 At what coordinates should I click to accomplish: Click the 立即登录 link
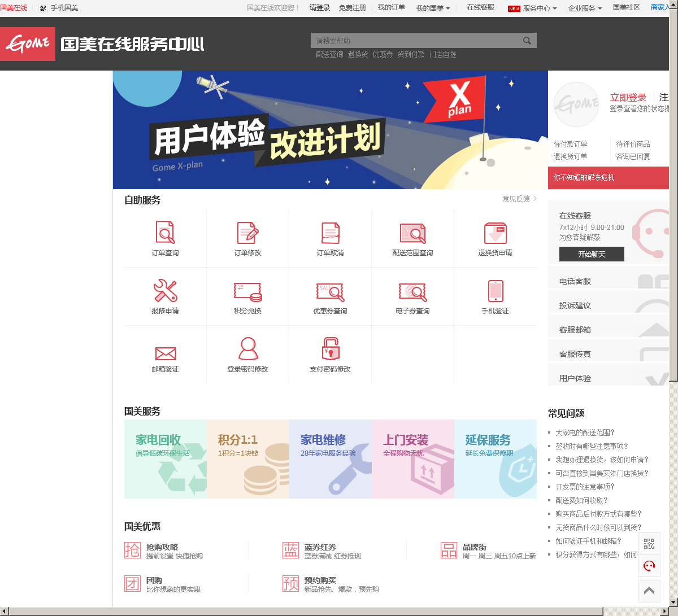tap(628, 98)
